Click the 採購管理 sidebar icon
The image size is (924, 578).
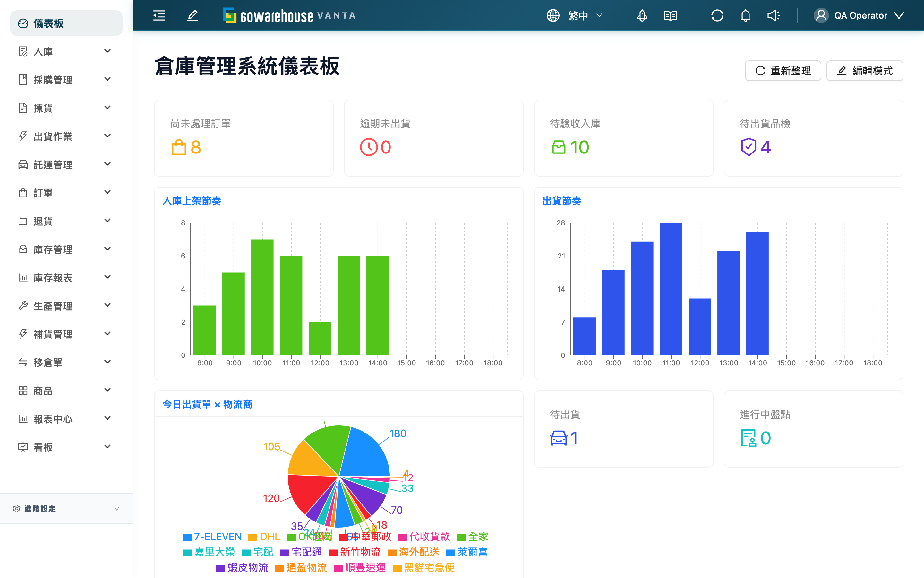tap(23, 80)
